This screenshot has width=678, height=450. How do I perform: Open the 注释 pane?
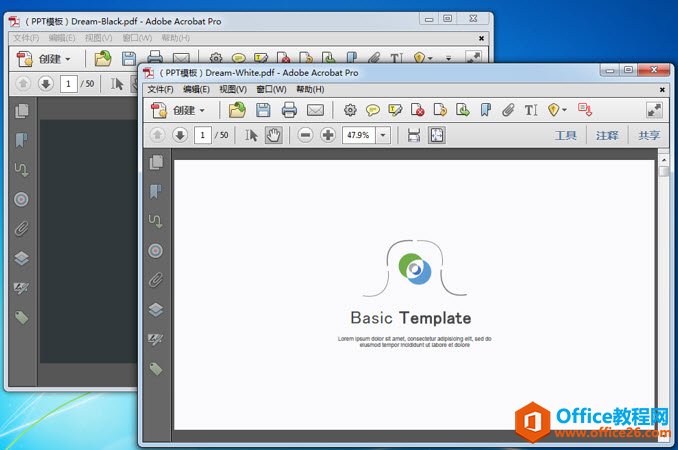(607, 135)
